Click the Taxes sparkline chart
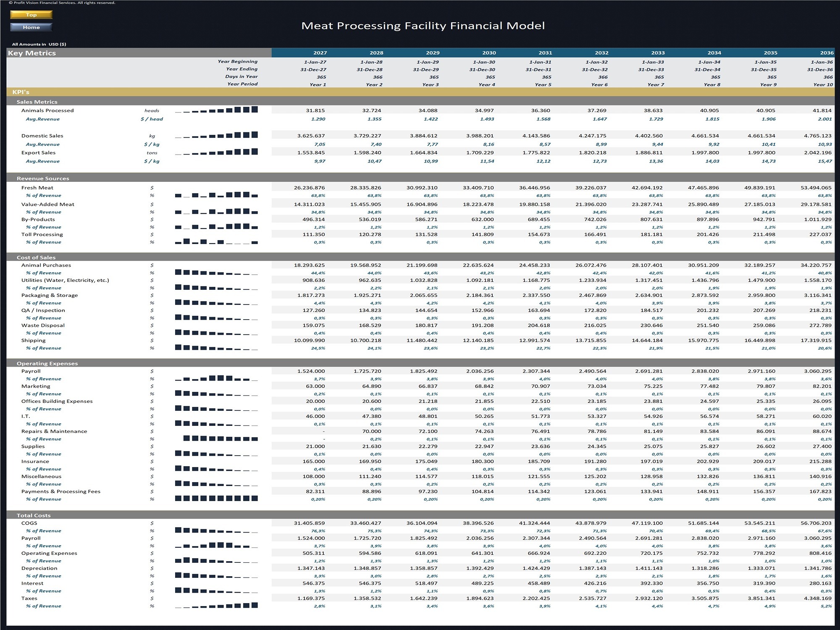Image resolution: width=840 pixels, height=630 pixels. [x=216, y=606]
